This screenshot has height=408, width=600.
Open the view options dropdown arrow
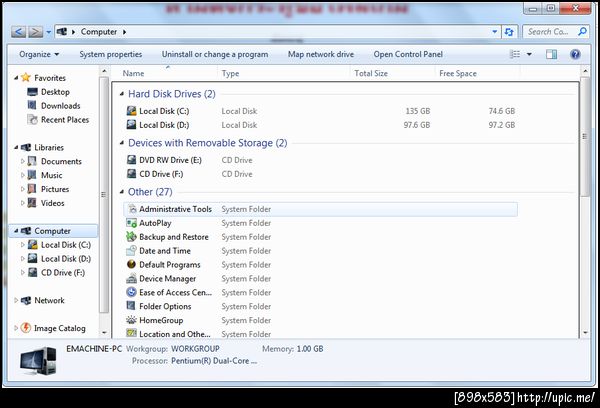[529, 54]
